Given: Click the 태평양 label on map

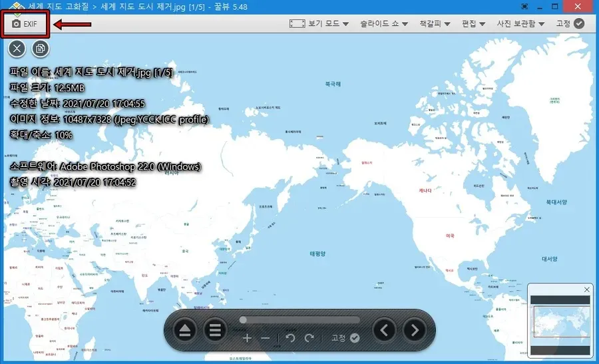Looking at the screenshot, I should click(317, 254).
